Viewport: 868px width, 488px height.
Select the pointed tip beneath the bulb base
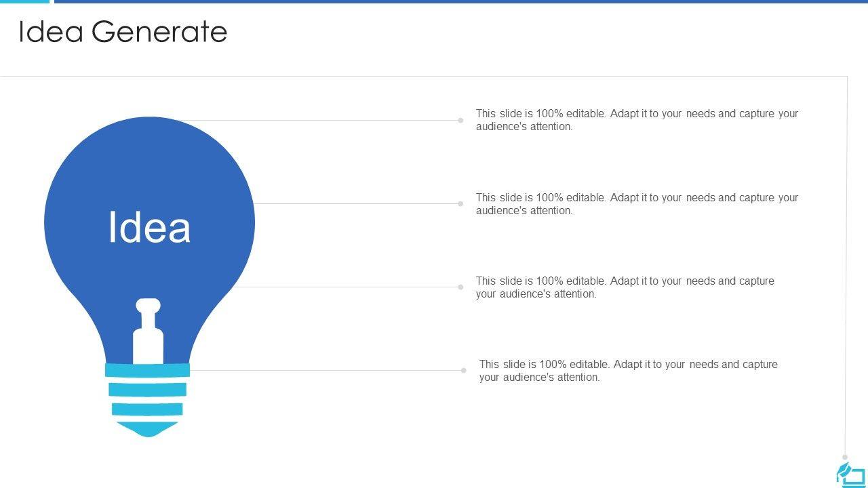148,429
